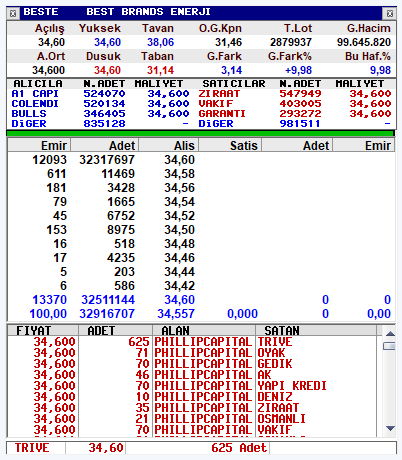Screen dimensions: 402x460
Task: Open the window menu icon left of BESTE
Action: pyautogui.click(x=13, y=13)
